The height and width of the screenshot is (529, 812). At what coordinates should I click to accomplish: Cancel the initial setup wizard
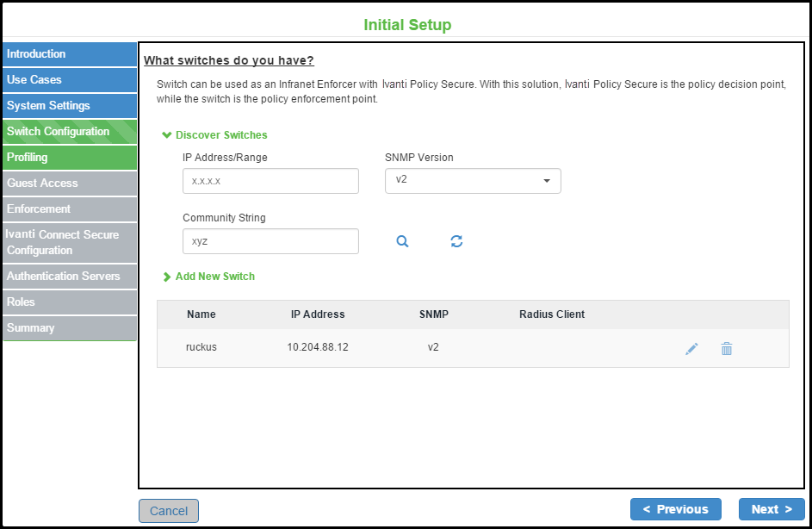pos(169,511)
